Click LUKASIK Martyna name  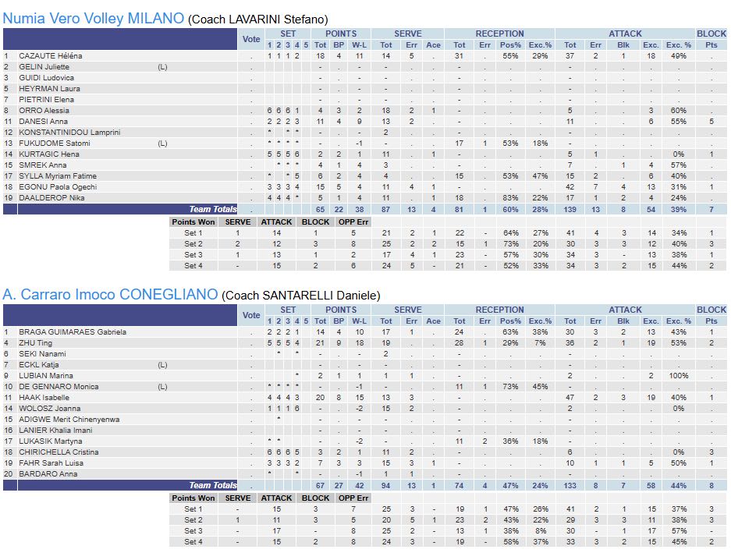click(x=51, y=441)
